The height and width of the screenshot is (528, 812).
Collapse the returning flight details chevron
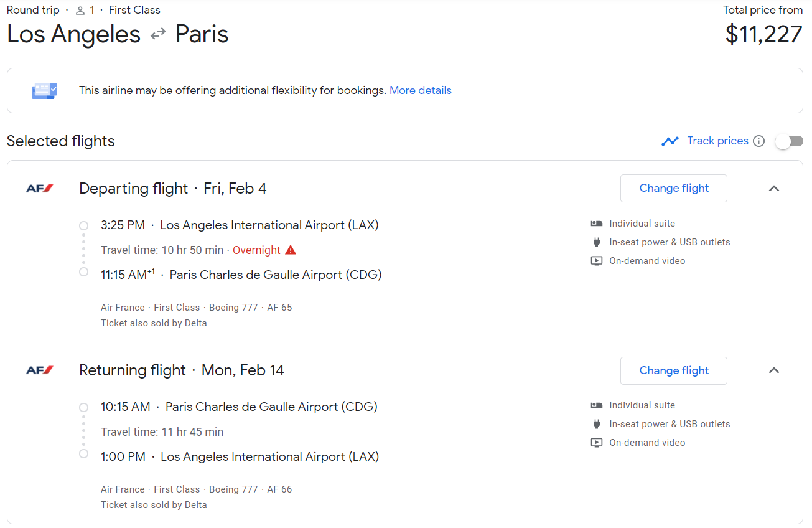(x=774, y=370)
